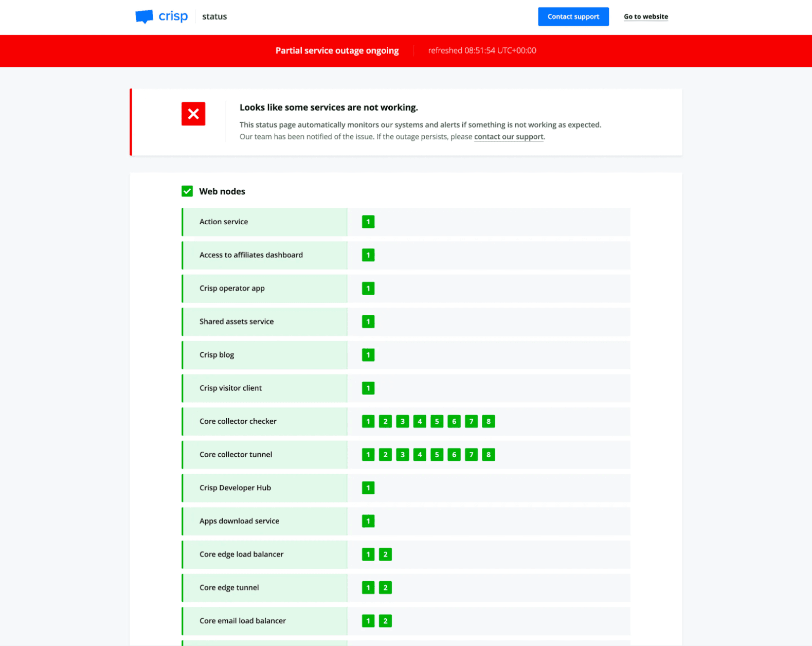Click the Crisp logo in the header

coord(161,16)
